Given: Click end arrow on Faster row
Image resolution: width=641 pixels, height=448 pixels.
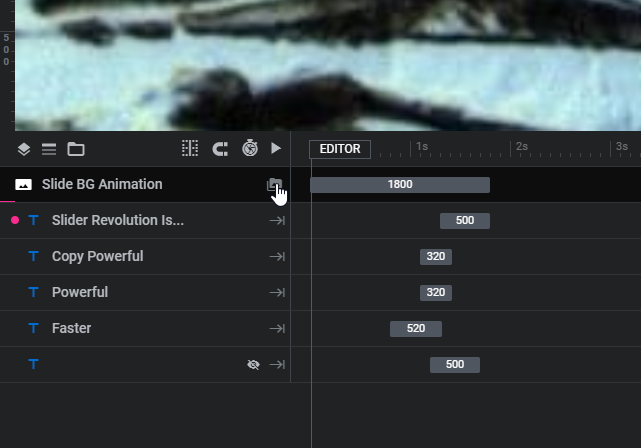Looking at the screenshot, I should 277,329.
